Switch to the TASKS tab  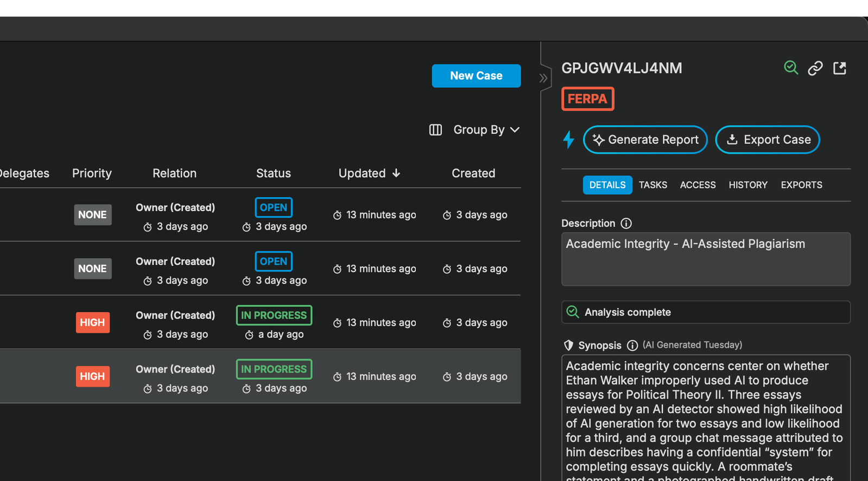click(652, 185)
